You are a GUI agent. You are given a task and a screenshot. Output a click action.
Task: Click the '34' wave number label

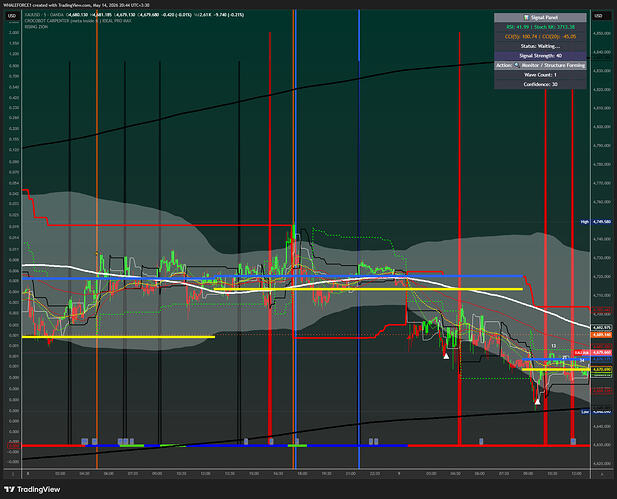point(582,360)
